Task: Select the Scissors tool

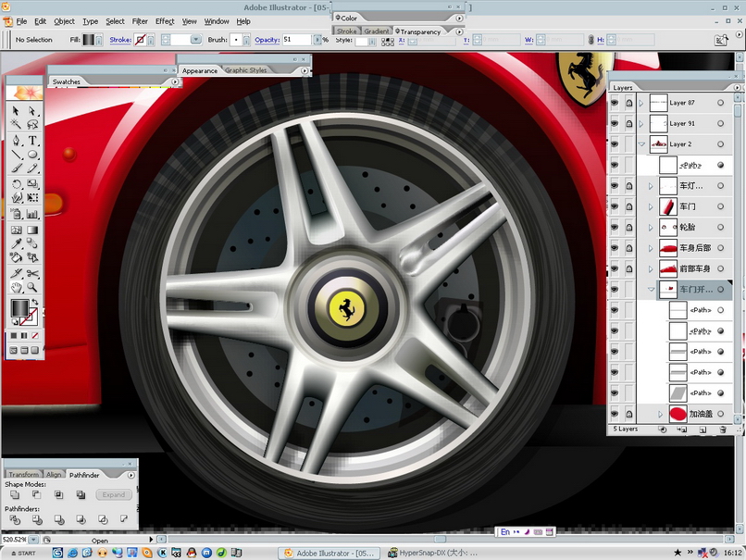Action: click(x=31, y=274)
